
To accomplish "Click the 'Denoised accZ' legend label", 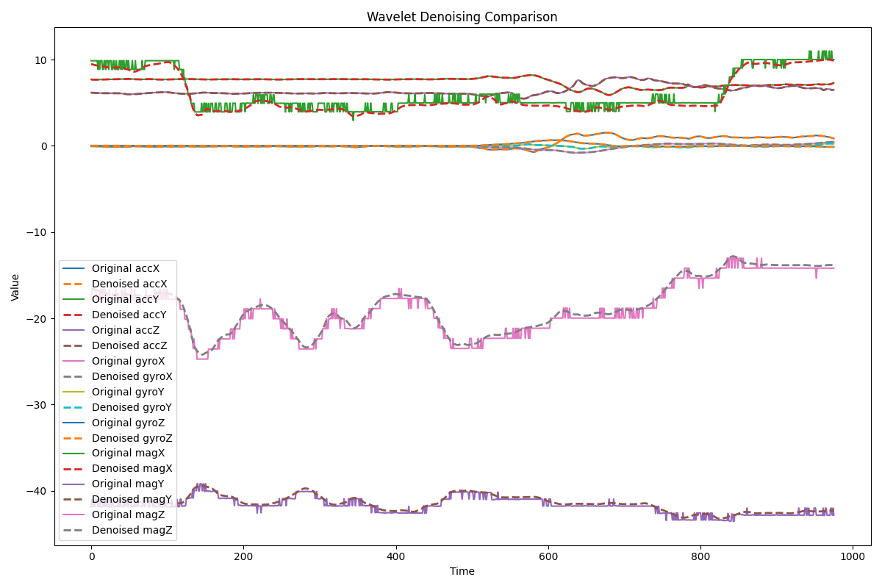I will tap(129, 345).
